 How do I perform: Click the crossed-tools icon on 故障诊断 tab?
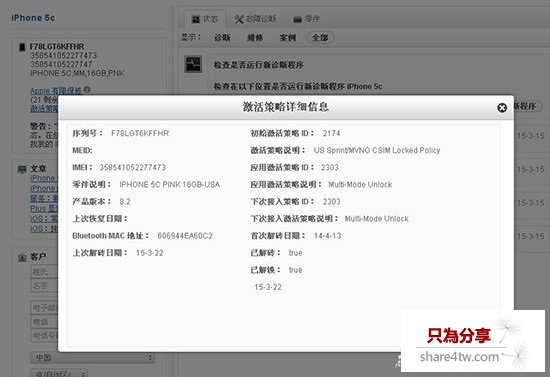click(x=239, y=19)
